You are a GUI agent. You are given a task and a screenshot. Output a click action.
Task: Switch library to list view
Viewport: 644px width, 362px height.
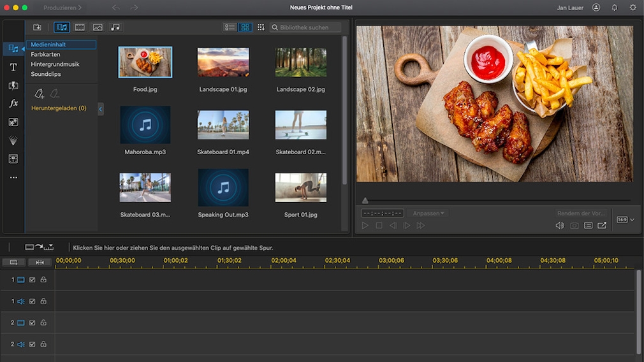(x=230, y=27)
